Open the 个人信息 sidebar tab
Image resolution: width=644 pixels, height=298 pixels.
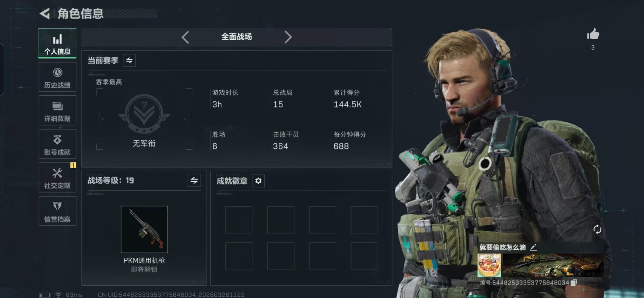[57, 43]
